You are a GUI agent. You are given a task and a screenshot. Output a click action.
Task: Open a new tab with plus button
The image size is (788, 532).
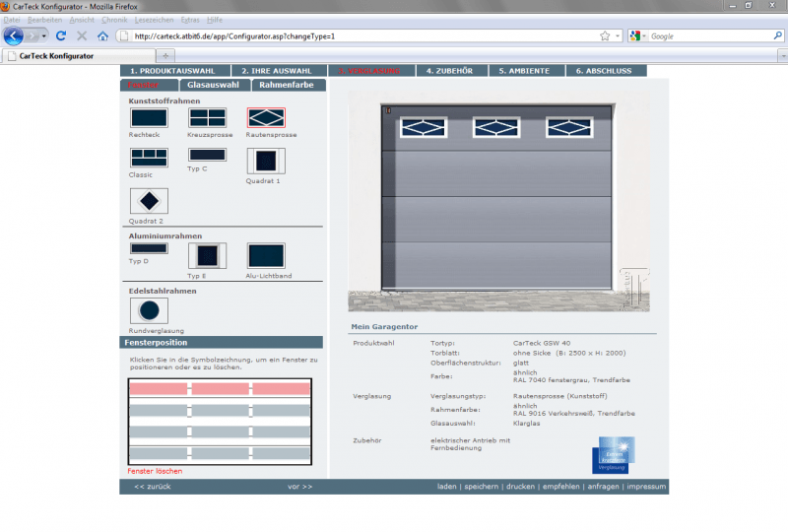click(x=165, y=56)
